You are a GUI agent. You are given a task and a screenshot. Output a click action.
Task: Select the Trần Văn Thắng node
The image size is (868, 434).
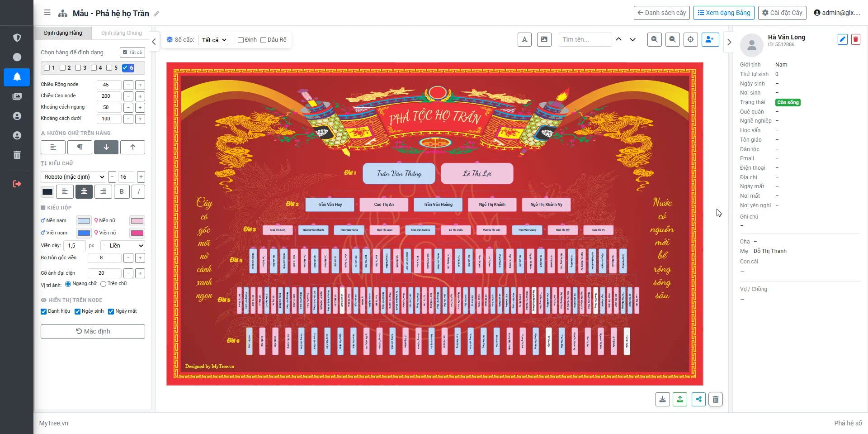pyautogui.click(x=399, y=174)
